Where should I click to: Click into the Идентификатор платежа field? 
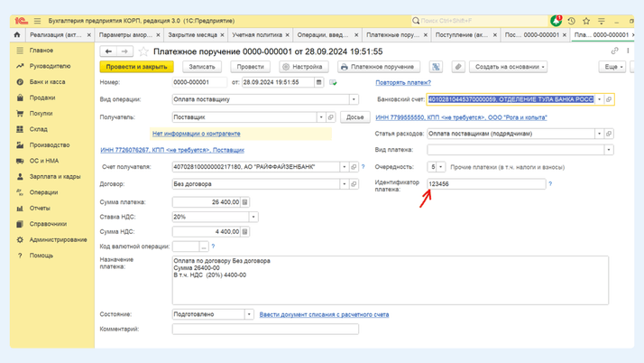(485, 183)
